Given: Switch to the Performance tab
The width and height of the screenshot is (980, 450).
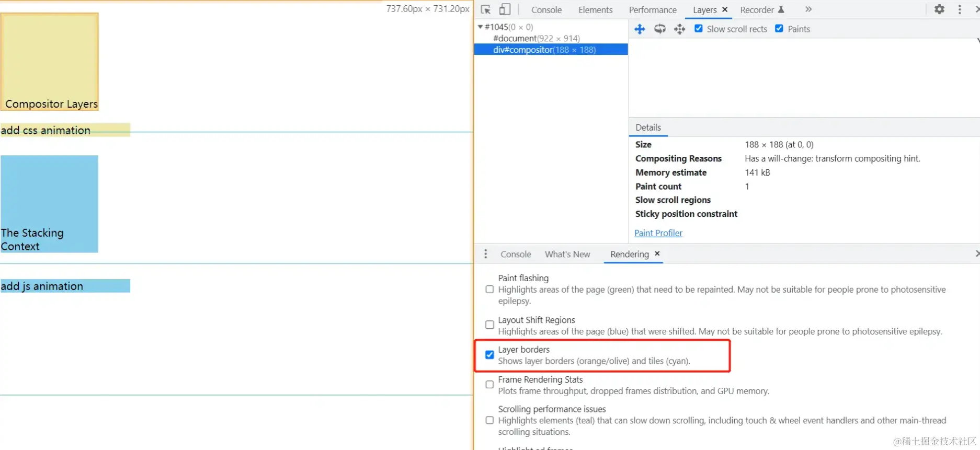Looking at the screenshot, I should tap(653, 10).
